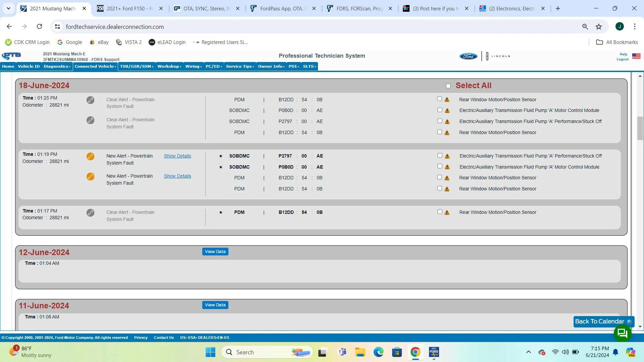Check starred SOBDMC P2797 checkbox at 01:19 PM

click(440, 156)
